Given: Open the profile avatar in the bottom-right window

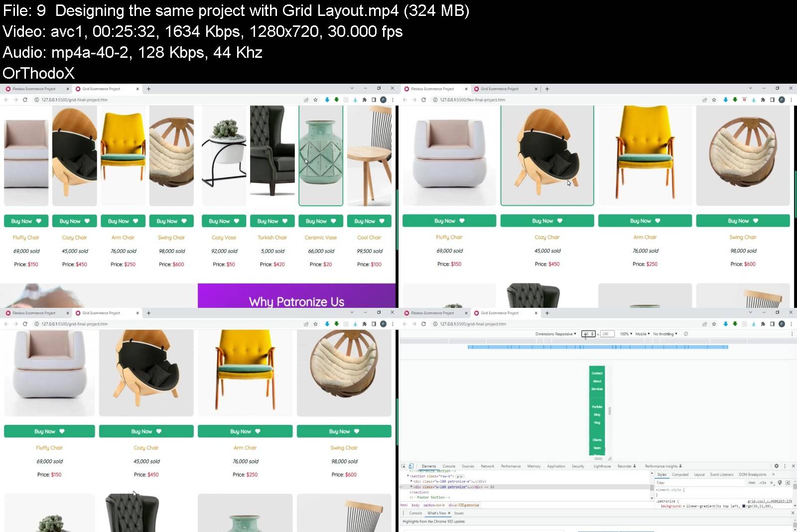Looking at the screenshot, I should [782, 324].
